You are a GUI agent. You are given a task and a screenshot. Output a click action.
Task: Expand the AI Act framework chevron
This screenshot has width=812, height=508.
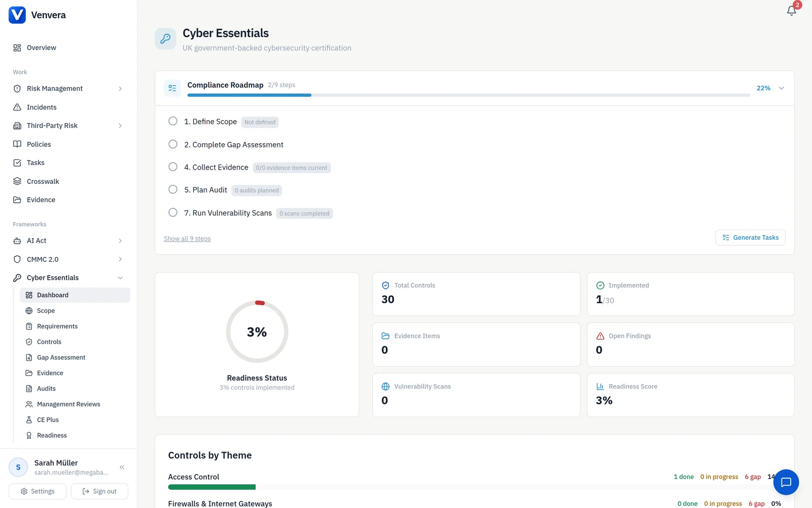(x=120, y=241)
